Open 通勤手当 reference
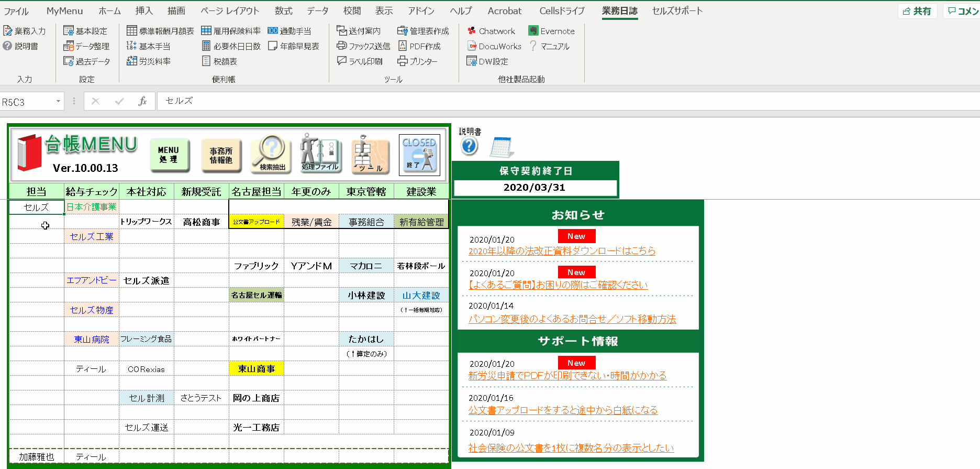The height and width of the screenshot is (469, 980). (x=289, y=31)
